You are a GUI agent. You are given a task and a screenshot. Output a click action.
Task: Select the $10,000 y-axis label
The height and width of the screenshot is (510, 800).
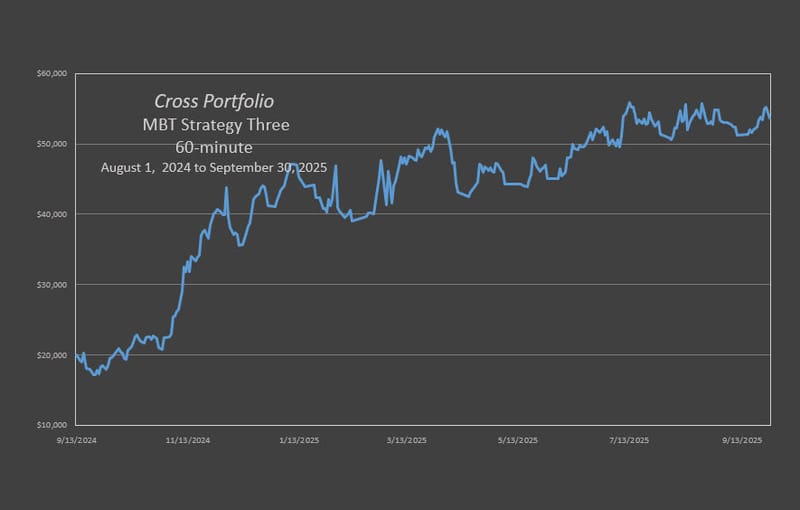[51, 425]
